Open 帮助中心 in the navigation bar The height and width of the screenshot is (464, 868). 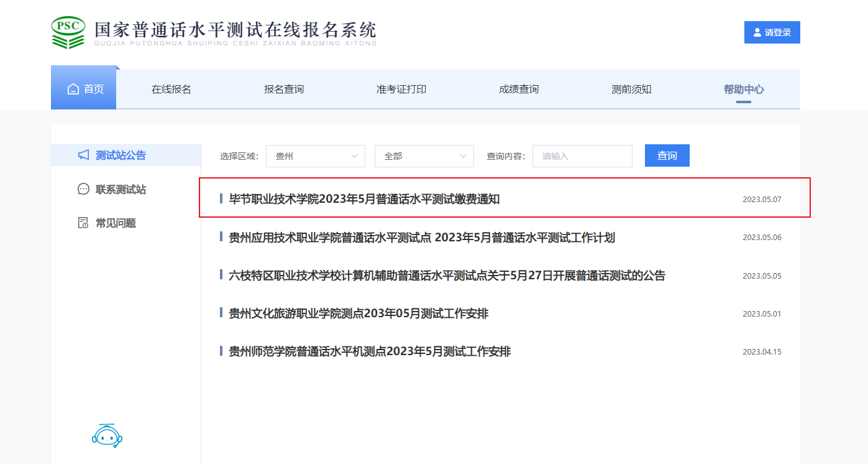(744, 89)
